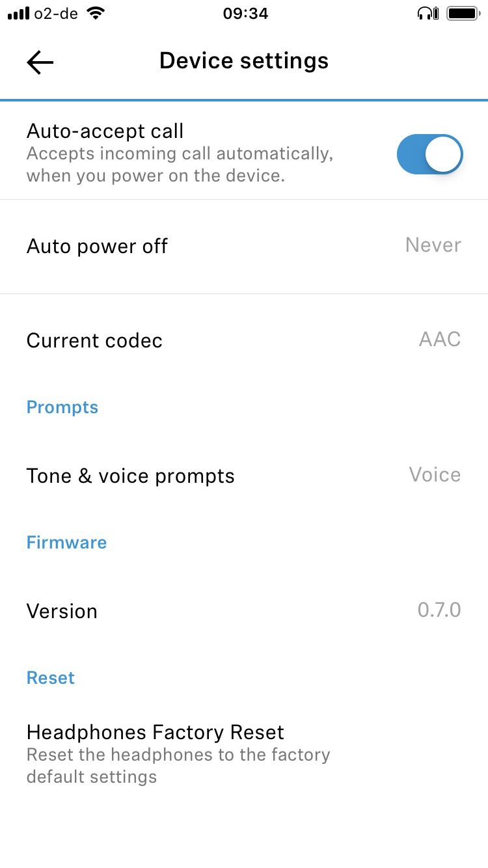Tap the AAC codec value
Screen dimensions: 488x868
click(x=439, y=339)
